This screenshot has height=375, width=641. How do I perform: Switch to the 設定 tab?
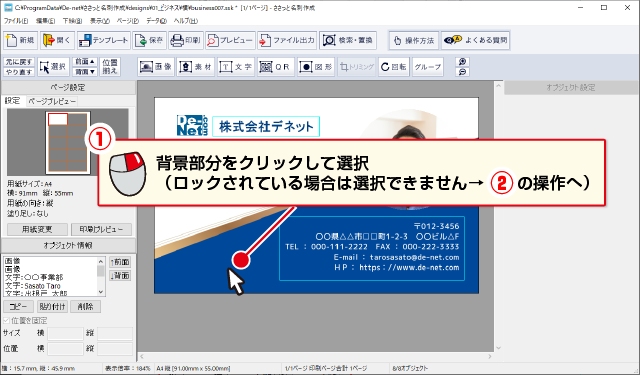tap(12, 101)
